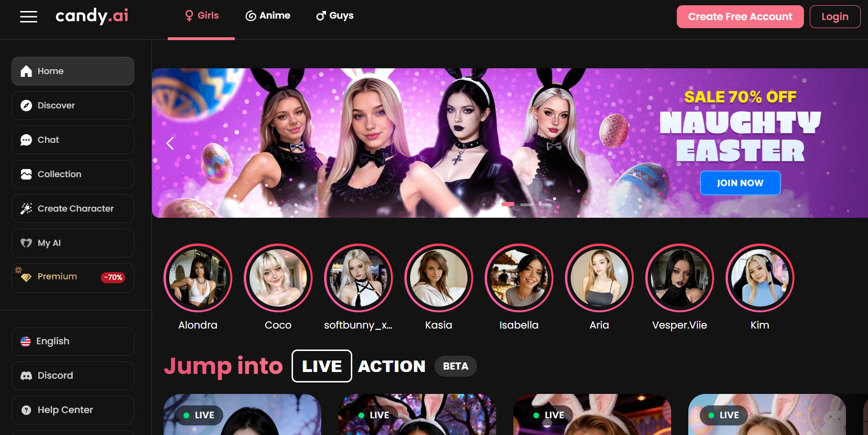The width and height of the screenshot is (868, 435).
Task: Select the third banner slide indicator
Action: [x=545, y=205]
